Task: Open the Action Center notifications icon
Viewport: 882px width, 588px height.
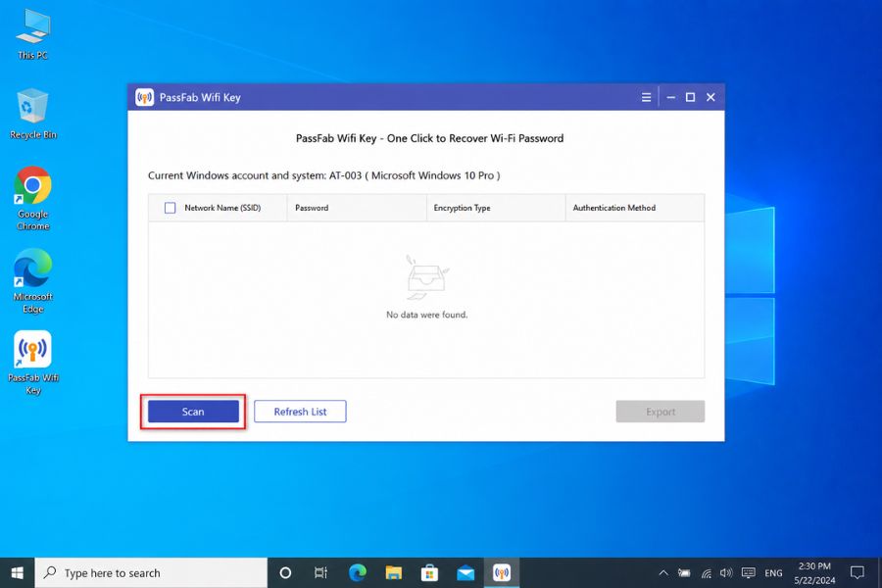Action: pos(857,572)
